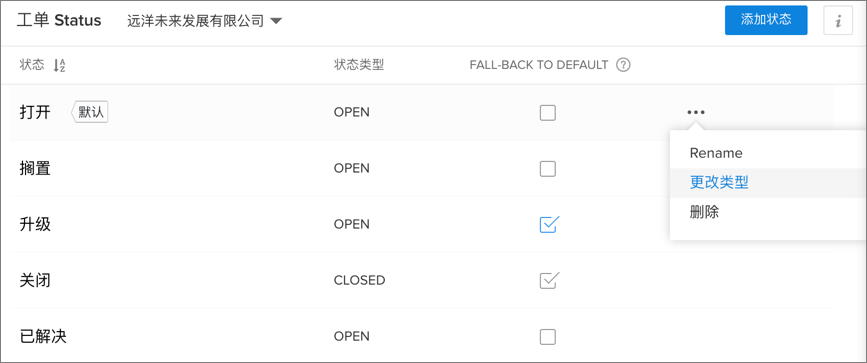Toggle the fall-back checkbox for 关闭
The width and height of the screenshot is (867, 363).
(x=549, y=280)
